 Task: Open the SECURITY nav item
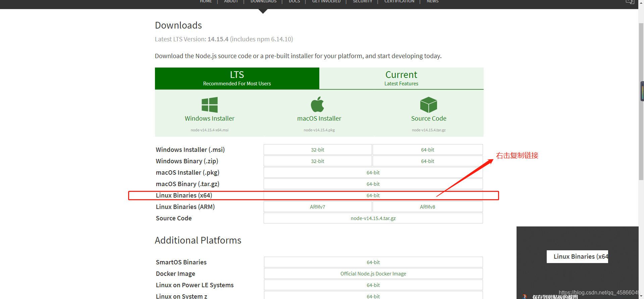(x=363, y=2)
